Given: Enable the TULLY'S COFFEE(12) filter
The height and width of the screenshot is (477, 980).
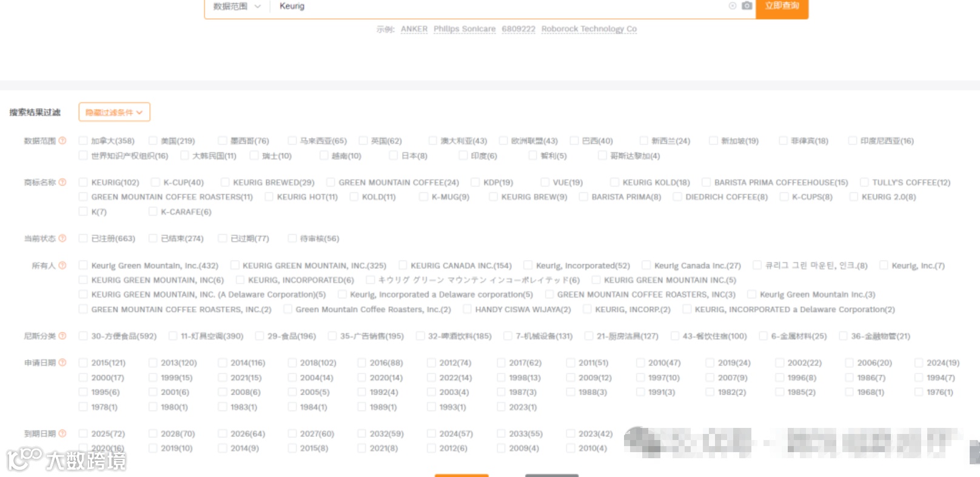Looking at the screenshot, I should click(864, 182).
